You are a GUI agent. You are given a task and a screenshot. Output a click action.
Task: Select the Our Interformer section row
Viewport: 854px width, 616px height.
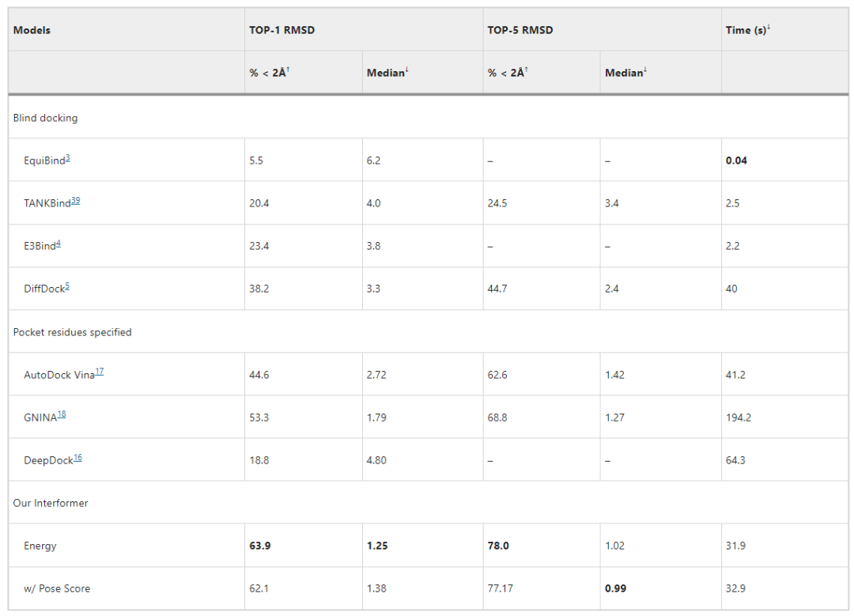click(51, 503)
